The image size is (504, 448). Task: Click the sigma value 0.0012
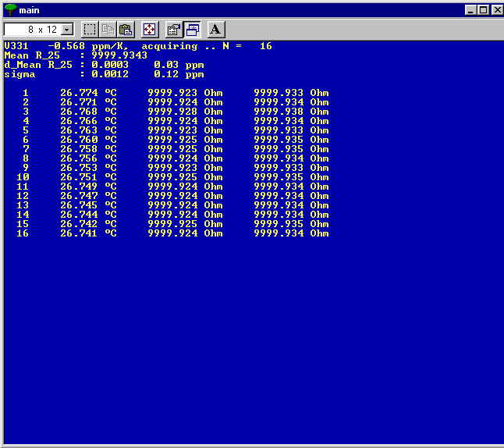(110, 75)
